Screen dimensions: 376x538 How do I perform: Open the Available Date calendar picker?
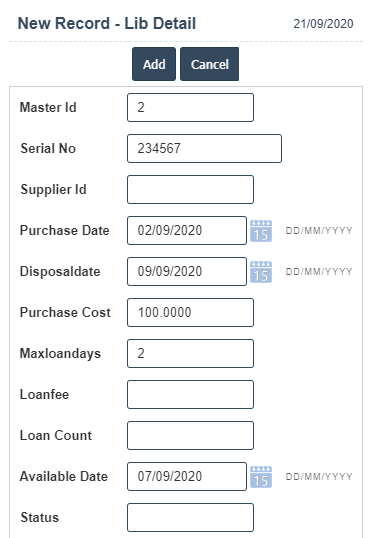[x=261, y=477]
